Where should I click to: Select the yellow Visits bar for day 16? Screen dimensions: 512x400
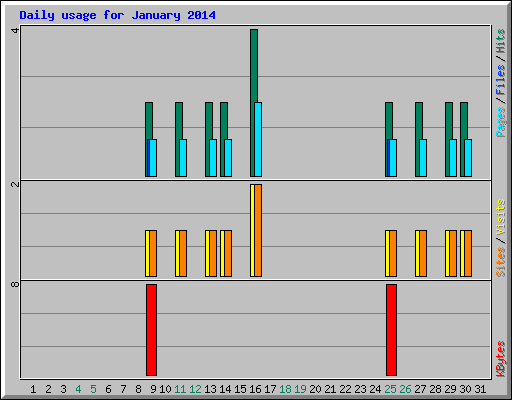(252, 230)
